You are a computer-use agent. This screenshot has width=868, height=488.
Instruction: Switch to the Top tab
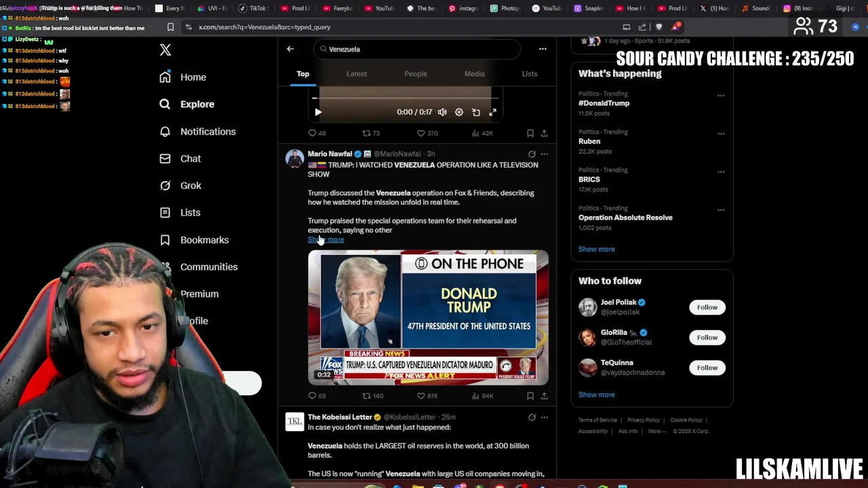(302, 74)
